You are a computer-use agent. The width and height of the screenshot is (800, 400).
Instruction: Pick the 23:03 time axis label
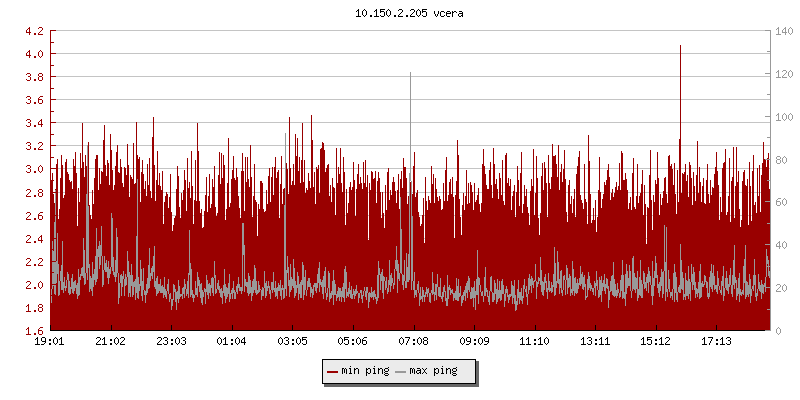[x=171, y=342]
